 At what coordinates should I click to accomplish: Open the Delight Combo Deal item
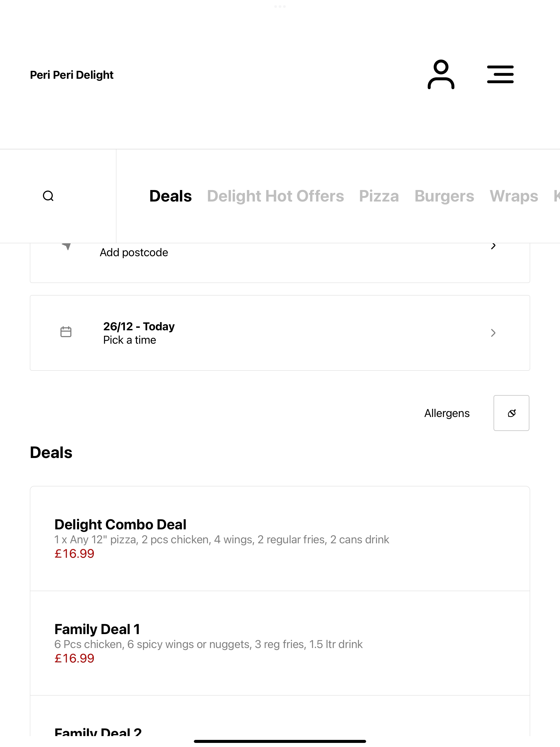(280, 539)
